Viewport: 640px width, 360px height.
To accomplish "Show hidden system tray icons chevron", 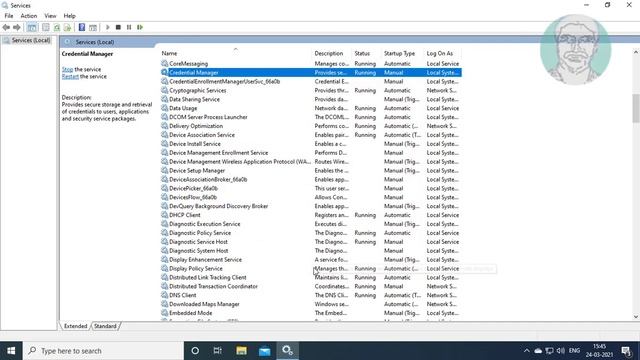I will (527, 351).
